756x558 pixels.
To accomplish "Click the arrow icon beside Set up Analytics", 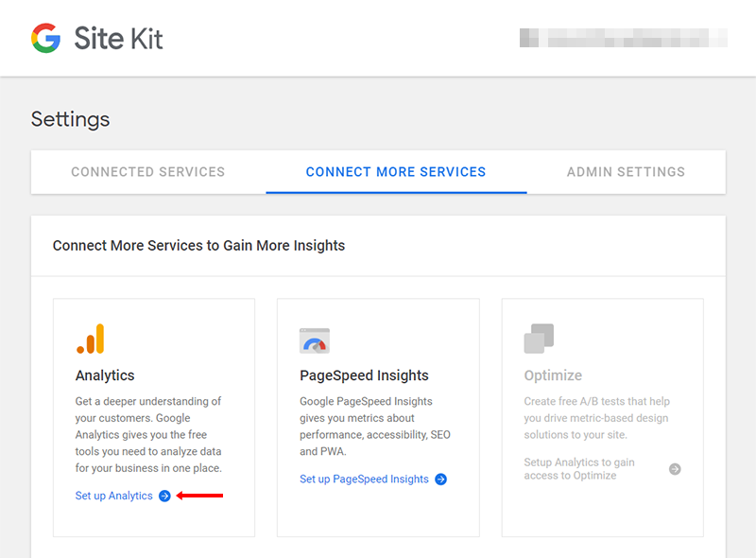I will click(164, 496).
